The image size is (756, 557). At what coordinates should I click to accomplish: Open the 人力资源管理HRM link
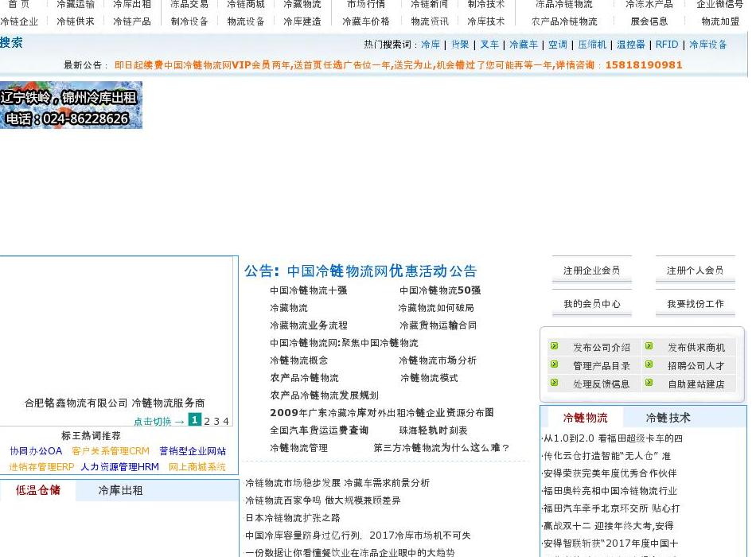pyautogui.click(x=119, y=467)
